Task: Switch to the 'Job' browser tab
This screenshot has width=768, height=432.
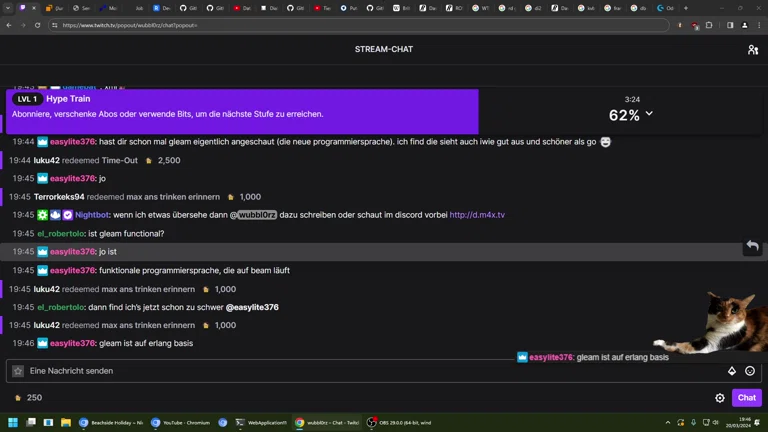Action: click(136, 8)
